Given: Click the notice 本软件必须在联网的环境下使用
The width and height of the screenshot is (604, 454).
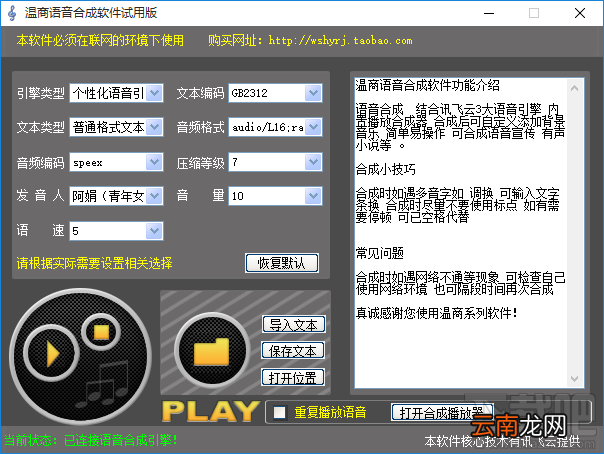Looking at the screenshot, I should pyautogui.click(x=100, y=40).
